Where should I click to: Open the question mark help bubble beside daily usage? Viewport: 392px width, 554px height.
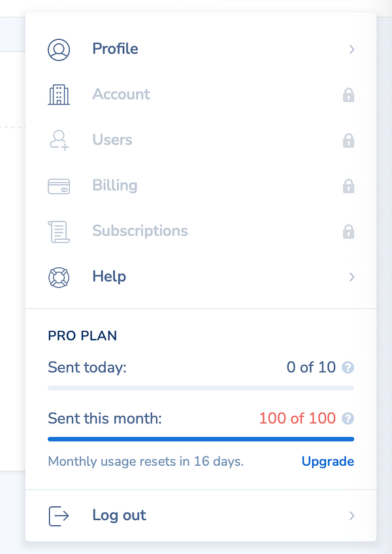click(x=348, y=368)
